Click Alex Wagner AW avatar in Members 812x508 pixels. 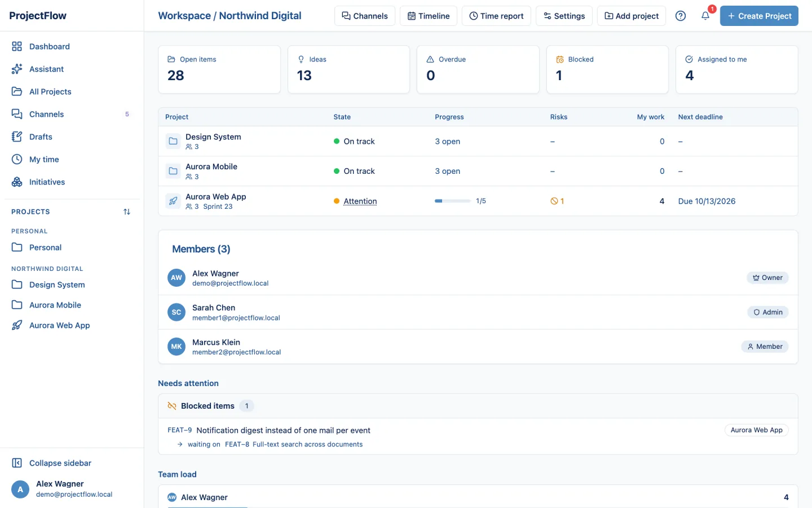point(176,278)
